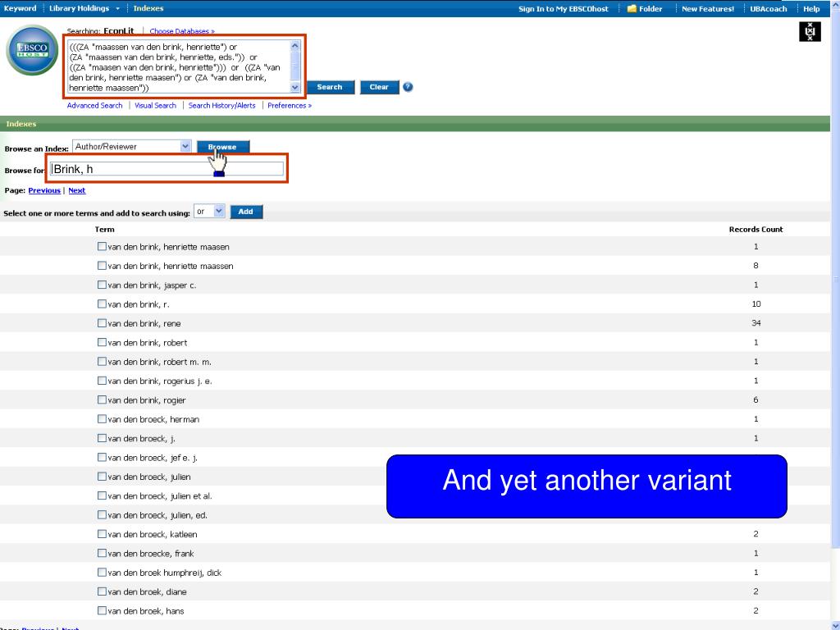
Task: Open UBAcoach menu item
Action: 768,9
